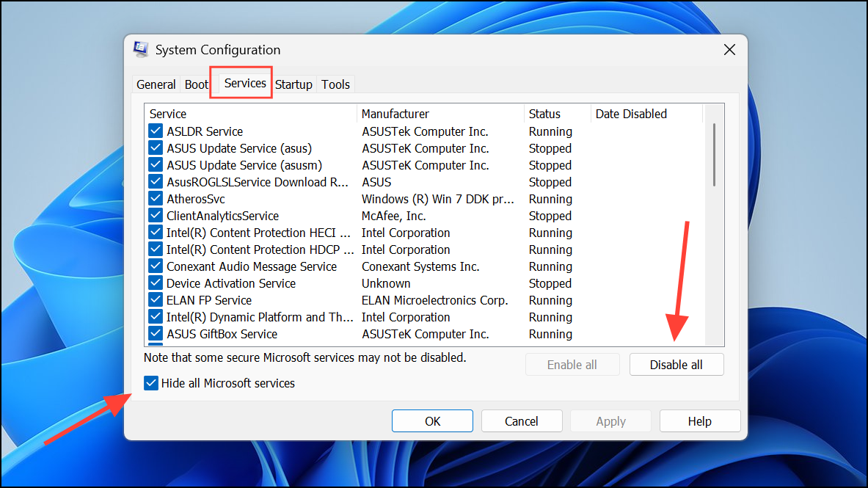Uncheck the ASLDR Service checkbox
868x488 pixels.
pos(156,131)
